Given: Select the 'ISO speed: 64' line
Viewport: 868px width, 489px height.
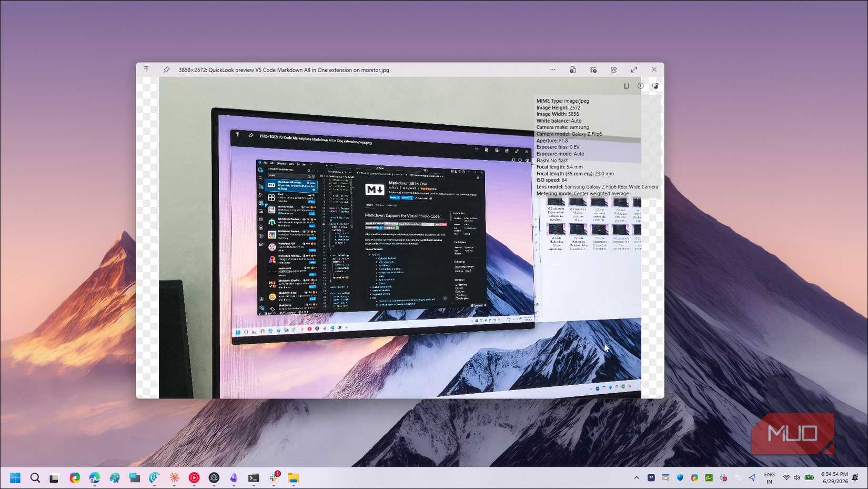Looking at the screenshot, I should tap(551, 180).
